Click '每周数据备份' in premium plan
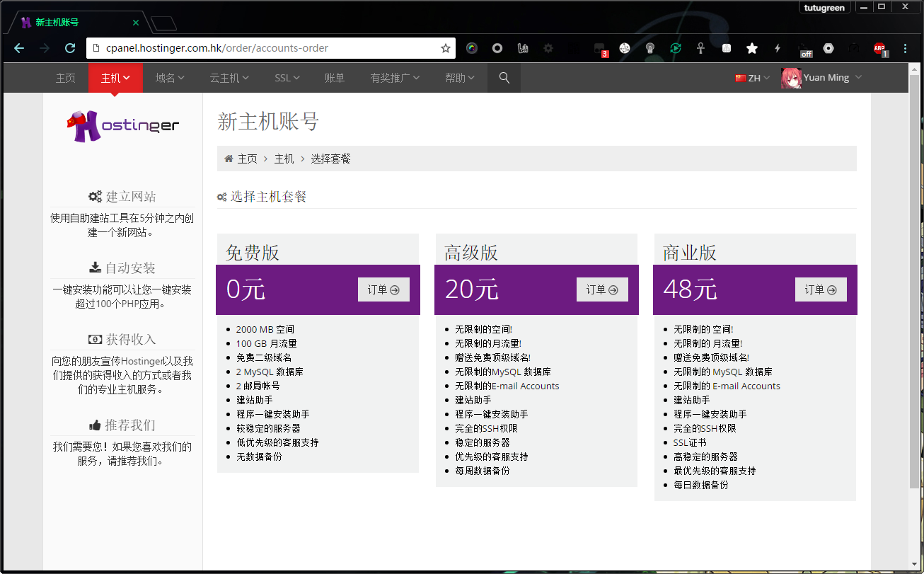The height and width of the screenshot is (574, 924). point(483,471)
